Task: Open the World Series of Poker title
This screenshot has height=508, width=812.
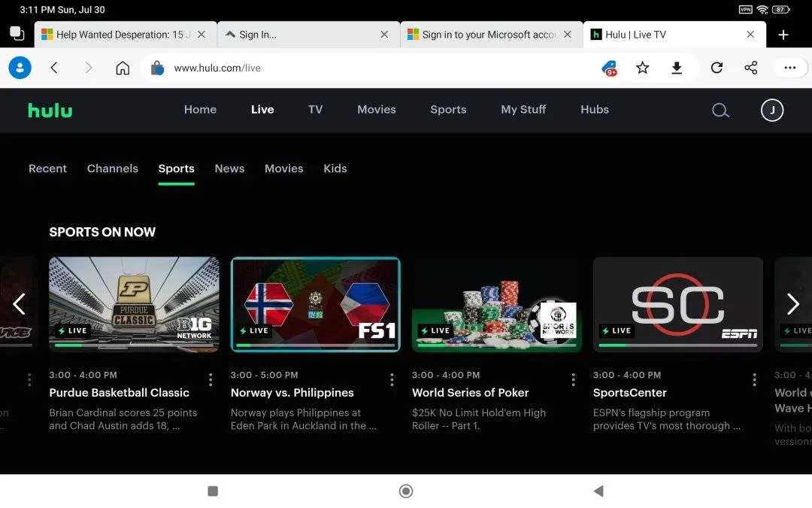Action: tap(470, 393)
